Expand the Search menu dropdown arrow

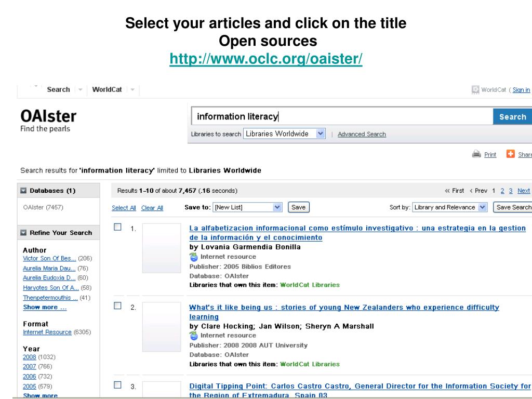(x=81, y=89)
